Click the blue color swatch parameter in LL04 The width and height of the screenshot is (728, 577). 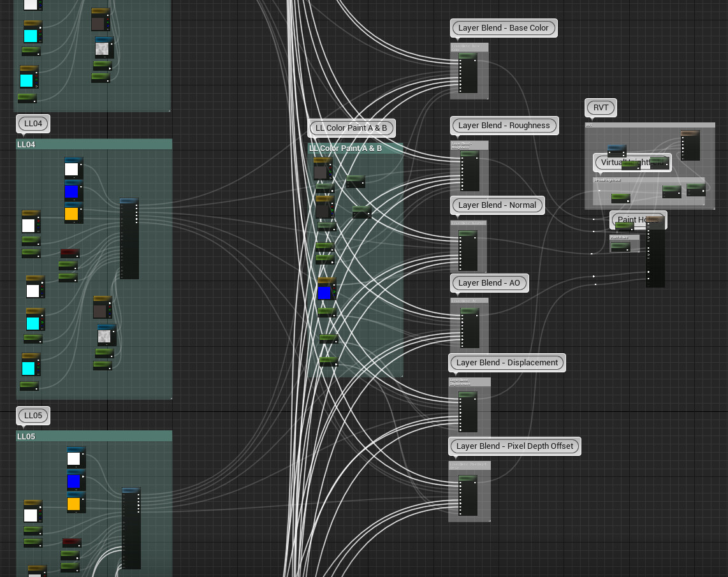tap(72, 191)
